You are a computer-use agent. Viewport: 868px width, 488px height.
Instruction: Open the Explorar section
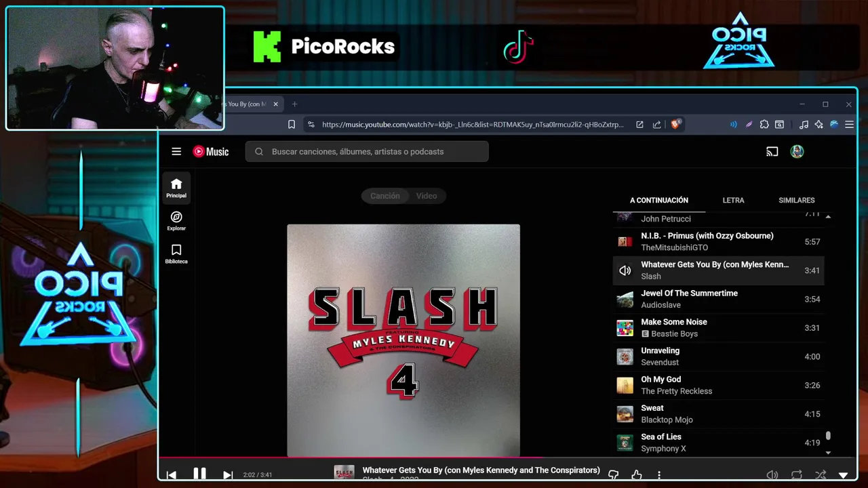176,221
